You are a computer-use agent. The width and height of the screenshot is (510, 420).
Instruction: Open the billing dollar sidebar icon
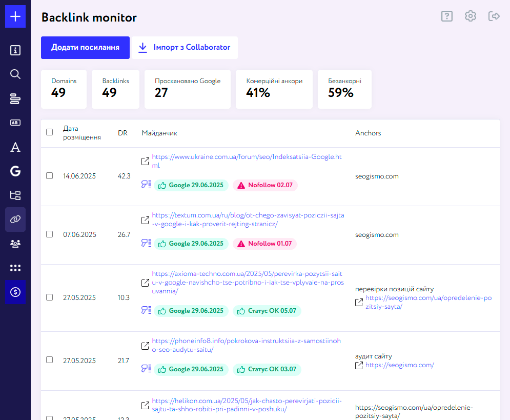(15, 292)
